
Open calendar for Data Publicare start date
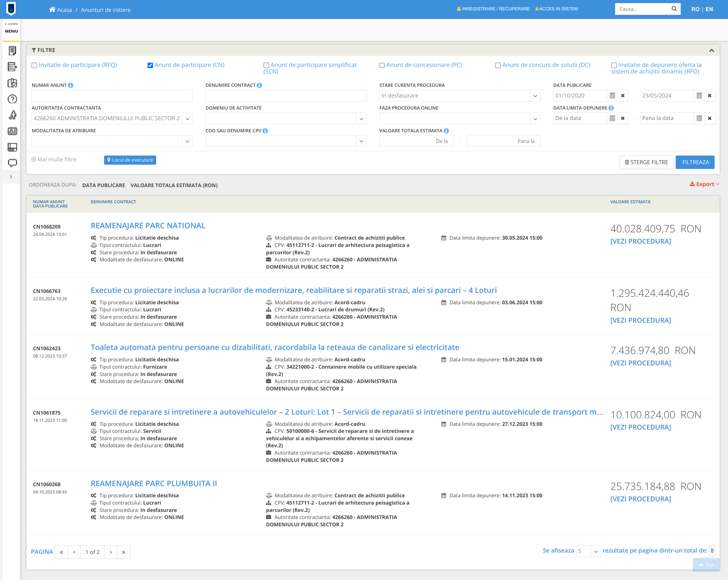tap(612, 96)
